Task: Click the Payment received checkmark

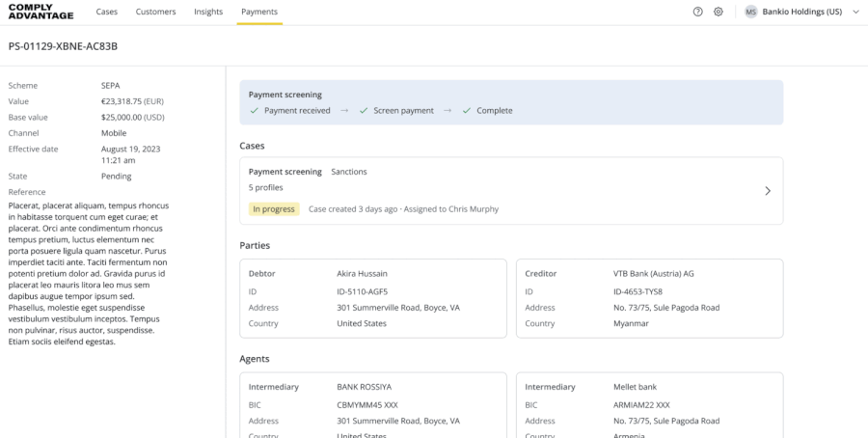Action: (254, 110)
